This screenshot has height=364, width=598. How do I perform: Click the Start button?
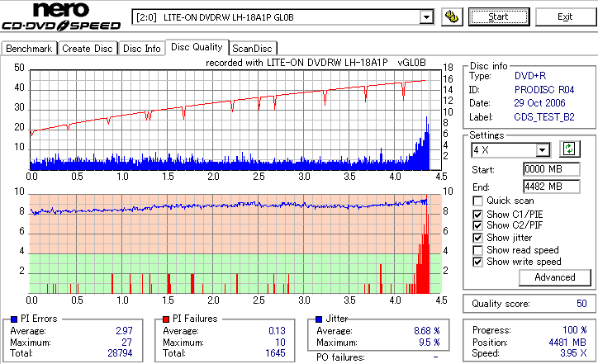coord(499,17)
